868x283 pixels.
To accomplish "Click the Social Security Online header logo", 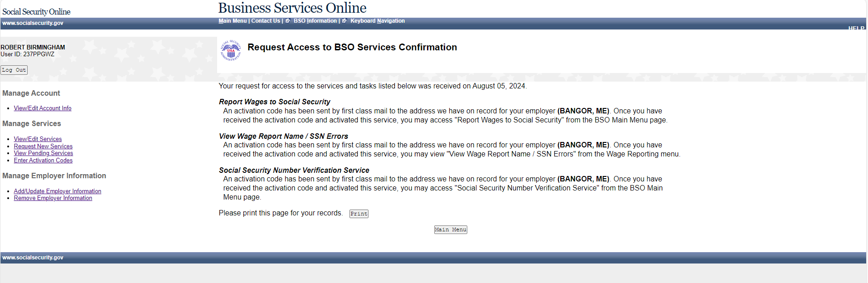I will (x=36, y=12).
